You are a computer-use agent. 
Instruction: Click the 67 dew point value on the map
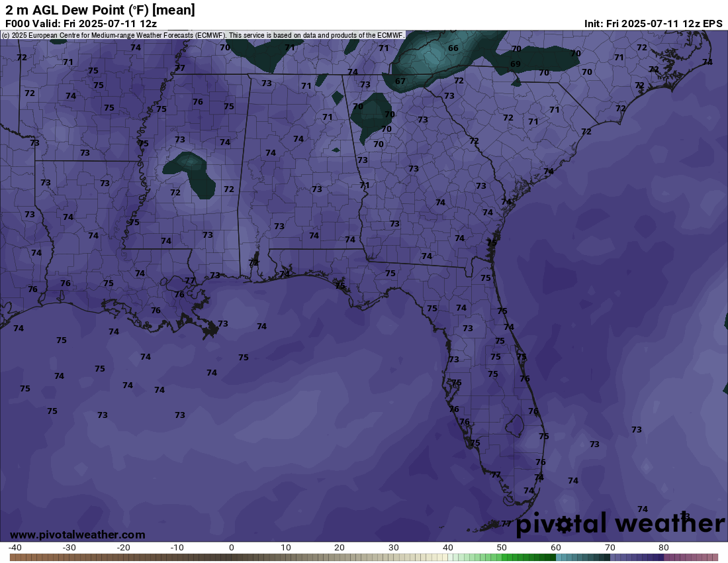(x=400, y=81)
